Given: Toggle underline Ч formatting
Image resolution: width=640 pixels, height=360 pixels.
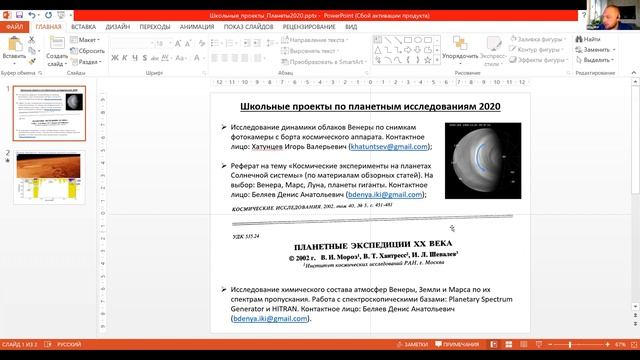Looking at the screenshot, I should click(135, 58).
